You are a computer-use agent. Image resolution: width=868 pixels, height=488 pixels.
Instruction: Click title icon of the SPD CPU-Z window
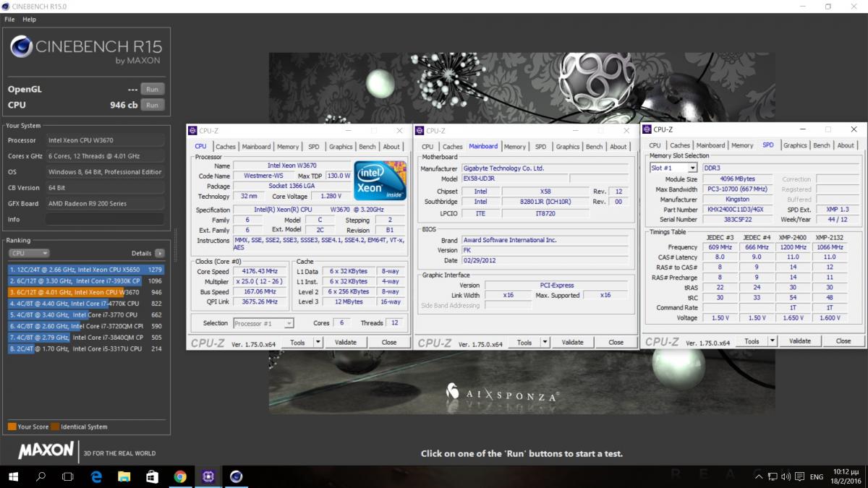647,129
